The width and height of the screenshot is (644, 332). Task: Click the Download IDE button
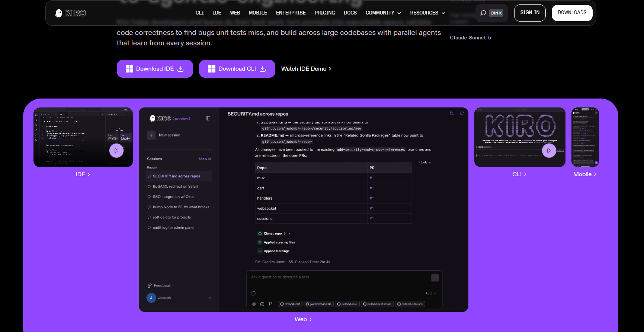(x=155, y=69)
